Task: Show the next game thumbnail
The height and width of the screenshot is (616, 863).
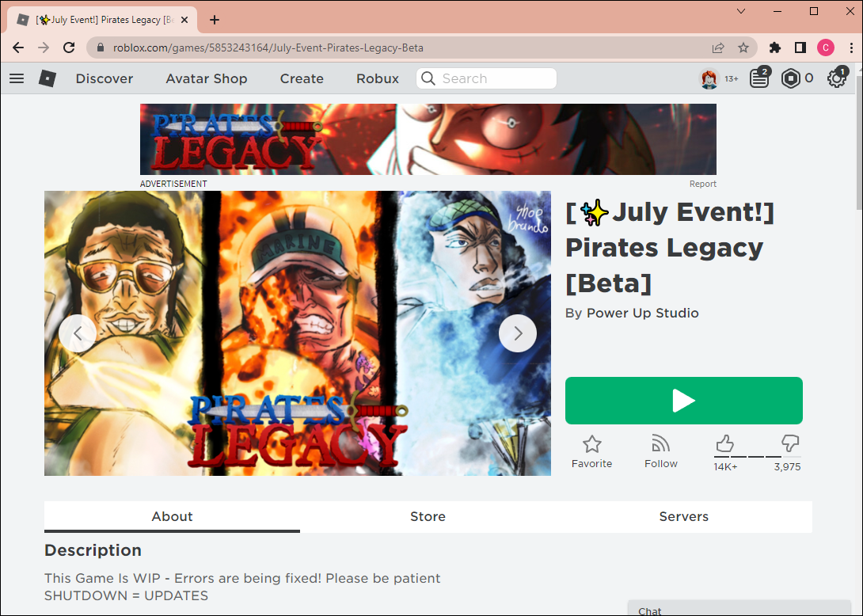Action: (517, 333)
